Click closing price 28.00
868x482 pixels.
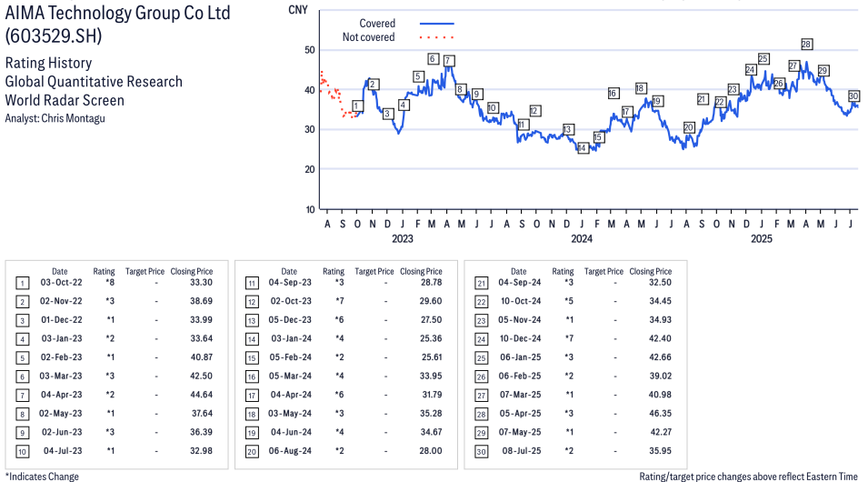click(431, 451)
